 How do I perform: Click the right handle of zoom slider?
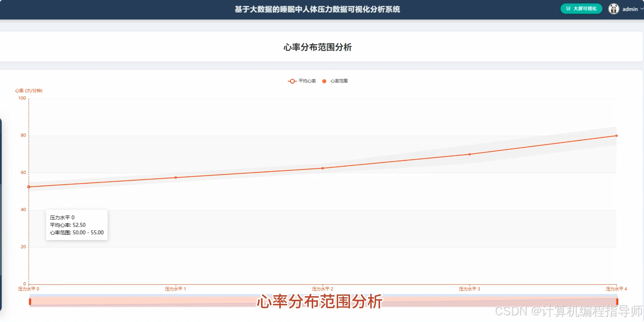[x=617, y=301]
